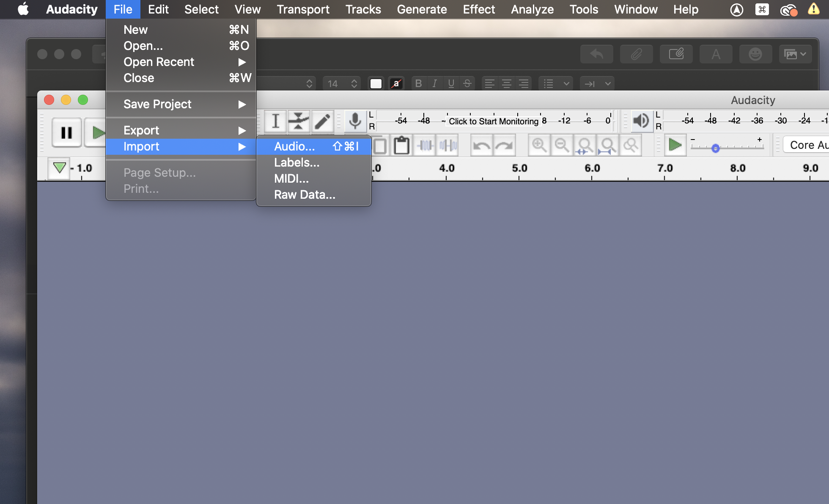Adjust the playback speed slider knob

716,148
